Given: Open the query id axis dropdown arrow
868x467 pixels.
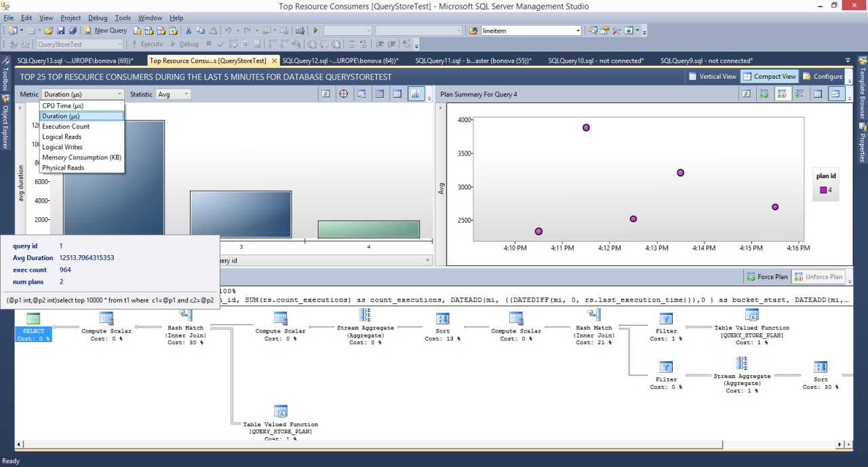Looking at the screenshot, I should point(427,260).
